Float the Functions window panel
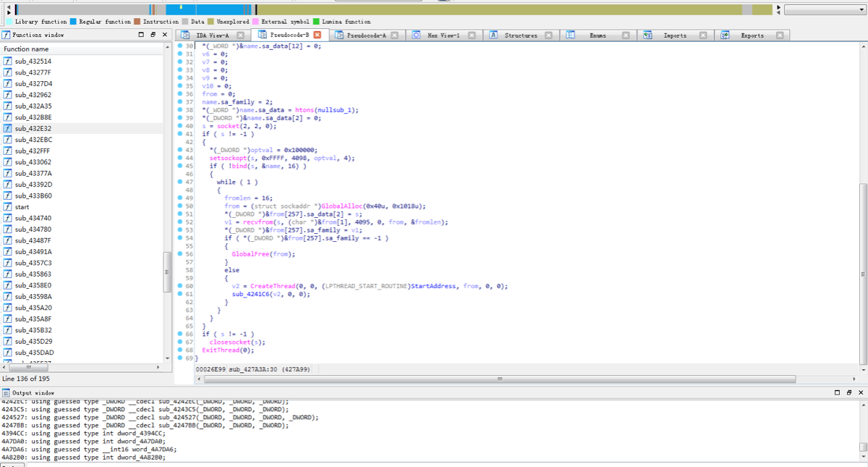 (x=153, y=35)
